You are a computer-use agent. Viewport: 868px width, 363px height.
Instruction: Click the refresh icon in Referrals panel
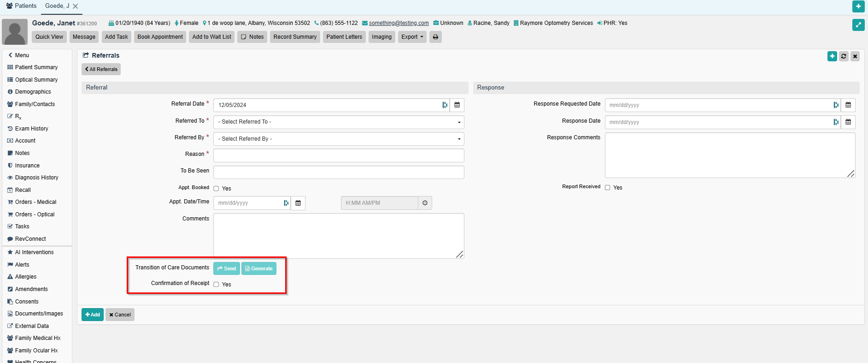point(844,56)
